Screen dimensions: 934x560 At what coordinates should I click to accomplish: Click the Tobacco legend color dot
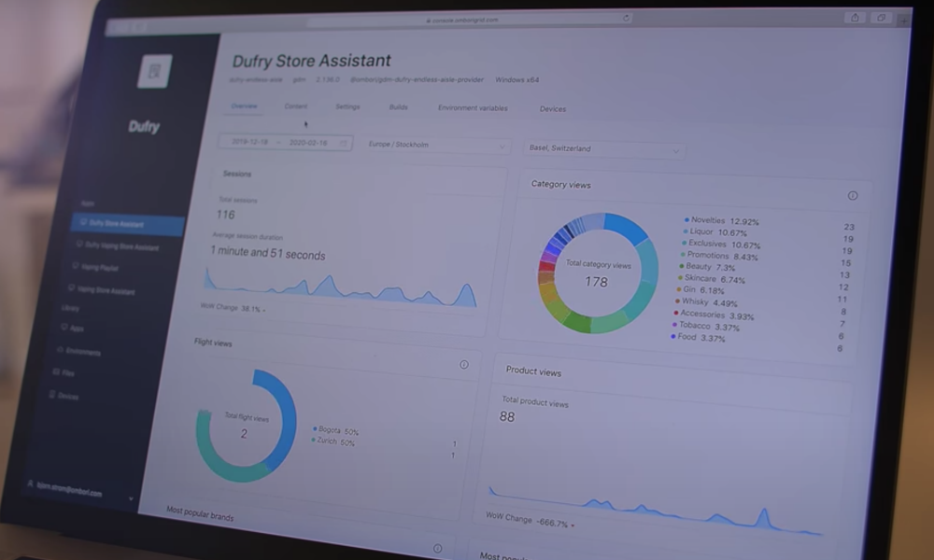click(x=675, y=325)
